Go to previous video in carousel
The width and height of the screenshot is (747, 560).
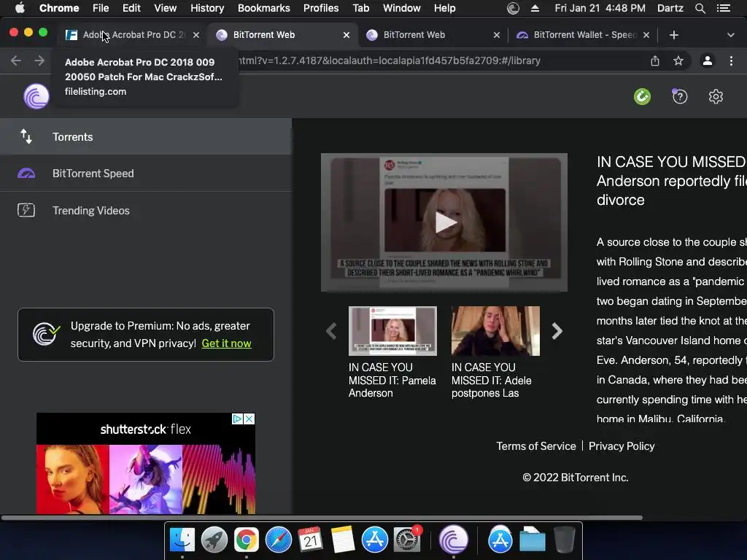click(x=332, y=331)
